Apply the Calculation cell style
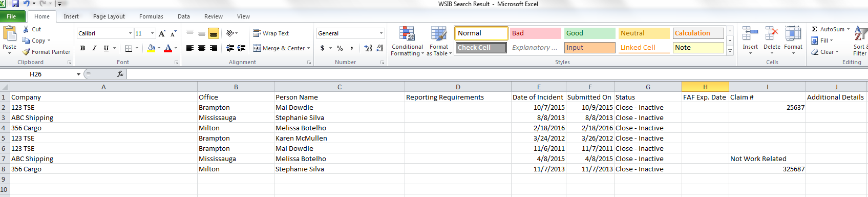The width and height of the screenshot is (868, 197). pyautogui.click(x=698, y=33)
